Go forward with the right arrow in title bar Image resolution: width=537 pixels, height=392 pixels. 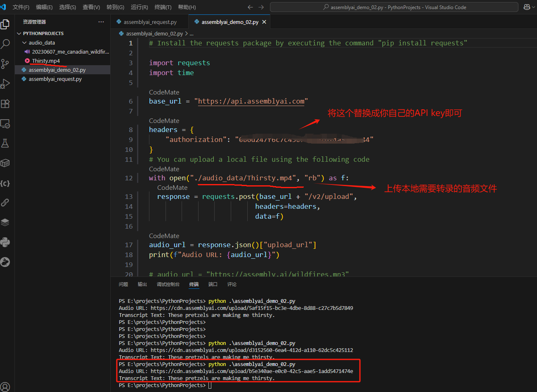tap(261, 7)
